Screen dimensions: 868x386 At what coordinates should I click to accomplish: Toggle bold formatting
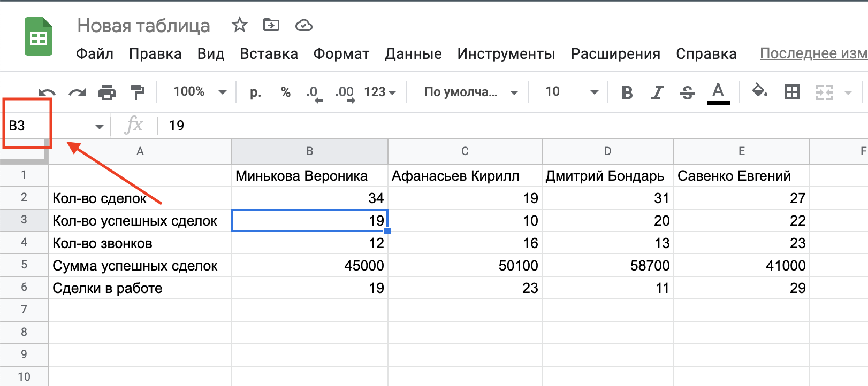(x=627, y=92)
